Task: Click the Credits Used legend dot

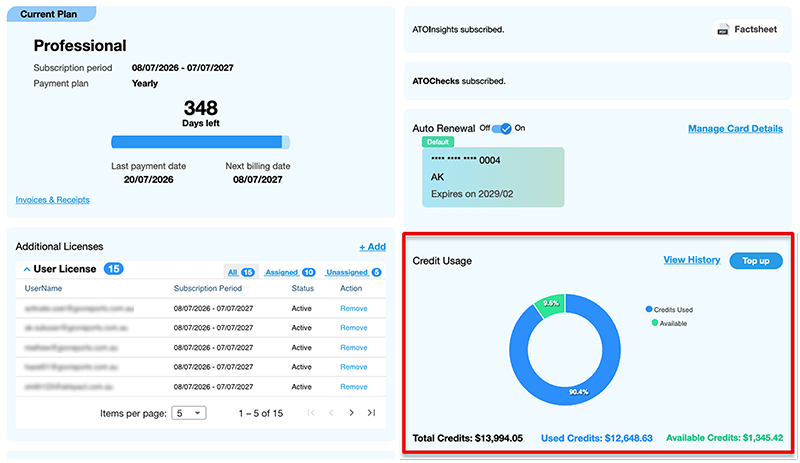Action: click(x=649, y=309)
